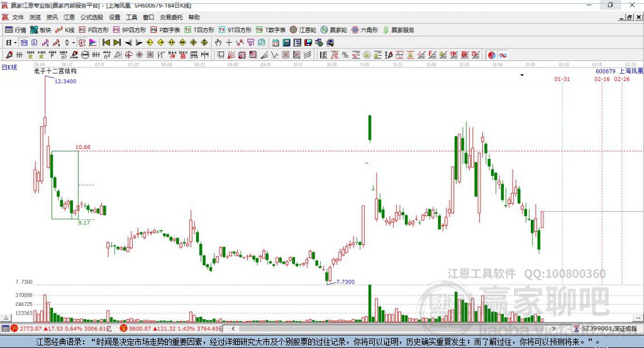Open the 资讯 menu
644x348 pixels.
[x=52, y=17]
